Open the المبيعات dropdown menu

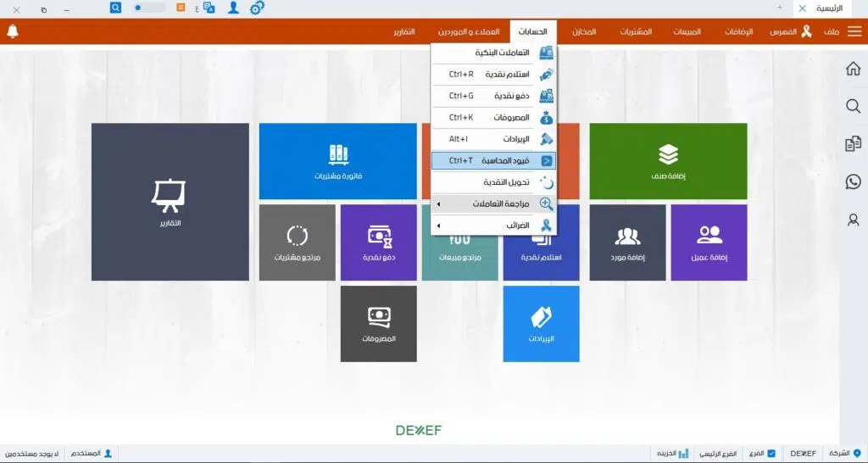pyautogui.click(x=687, y=31)
